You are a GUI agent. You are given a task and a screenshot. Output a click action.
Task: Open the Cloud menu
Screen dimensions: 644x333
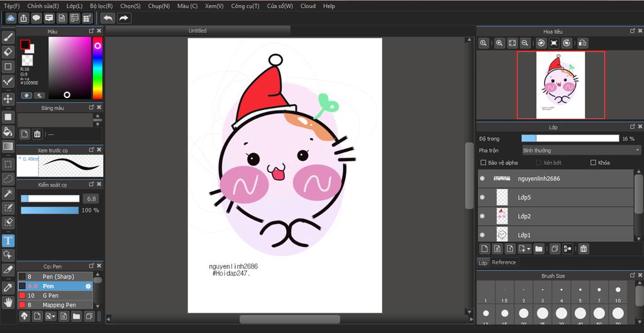308,6
